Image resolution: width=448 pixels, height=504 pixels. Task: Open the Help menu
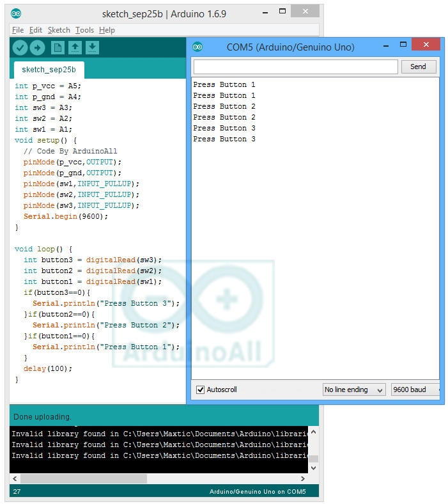pos(107,30)
